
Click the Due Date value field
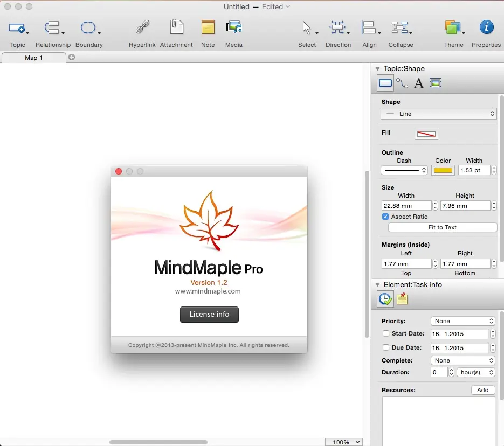(x=460, y=348)
